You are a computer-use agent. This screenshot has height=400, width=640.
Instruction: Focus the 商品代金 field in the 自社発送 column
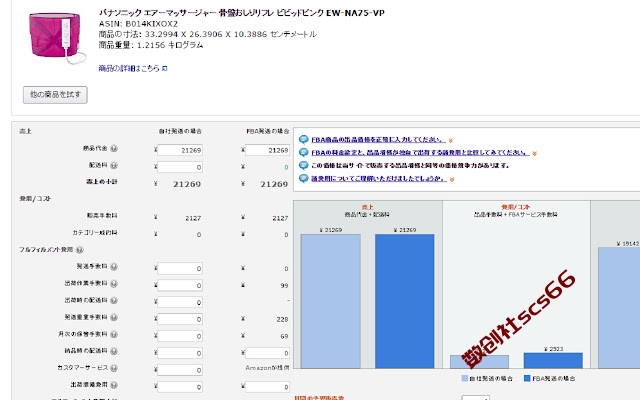click(x=180, y=150)
